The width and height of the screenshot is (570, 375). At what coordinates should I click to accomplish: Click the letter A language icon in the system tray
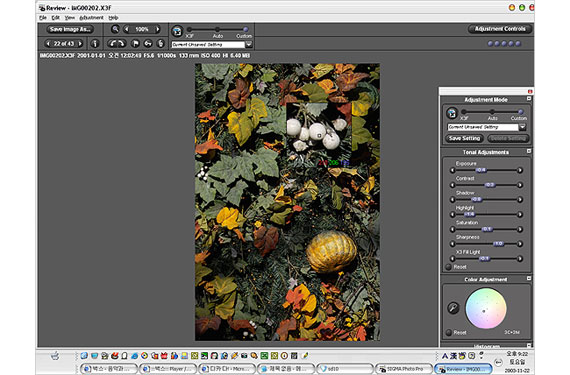point(445,356)
